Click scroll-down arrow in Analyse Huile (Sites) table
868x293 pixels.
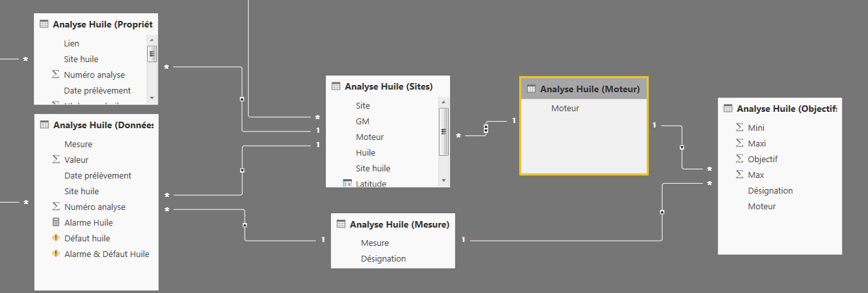point(443,180)
